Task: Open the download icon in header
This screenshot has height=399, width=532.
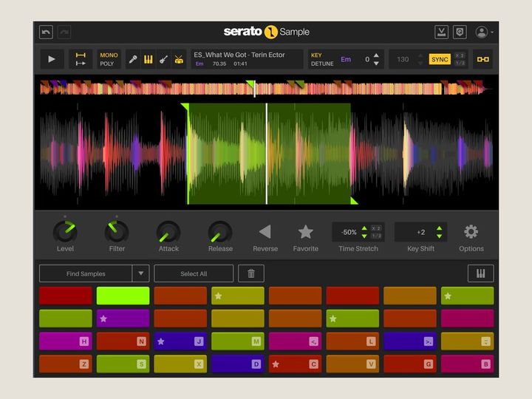Action: [441, 33]
